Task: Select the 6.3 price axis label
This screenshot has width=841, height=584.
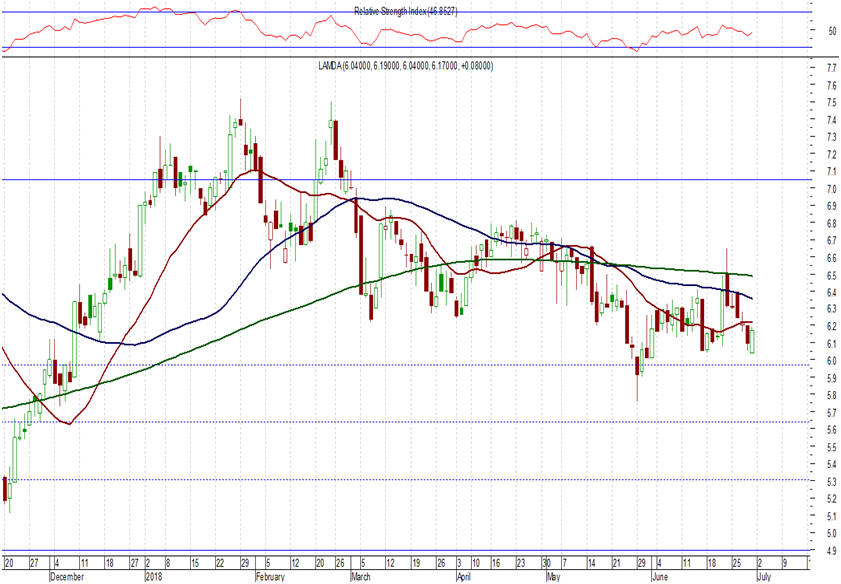Action: [x=832, y=309]
